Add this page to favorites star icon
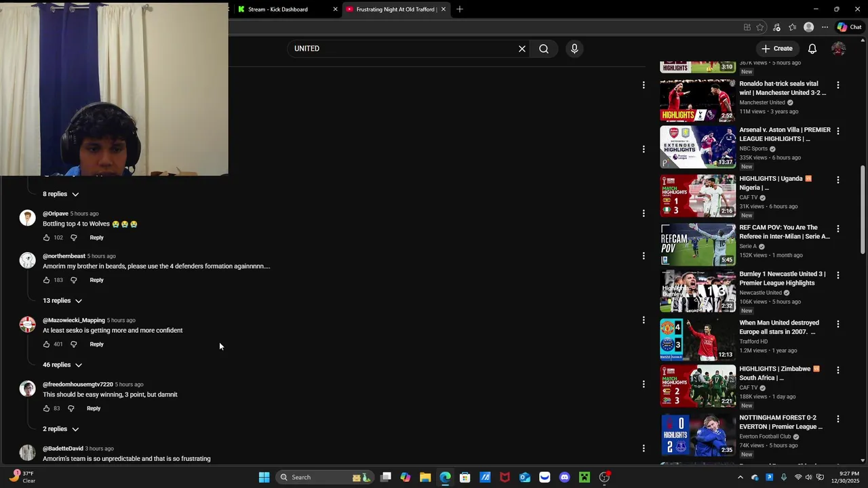This screenshot has height=488, width=868. (760, 27)
